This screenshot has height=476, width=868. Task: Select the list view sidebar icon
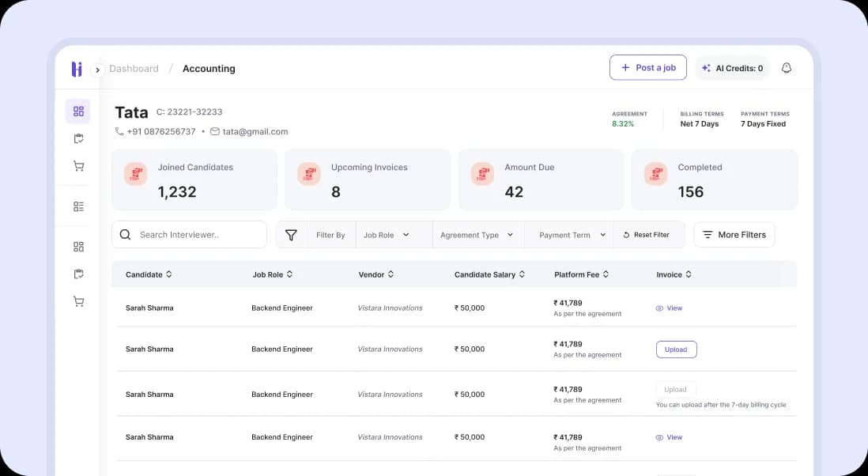(78, 206)
